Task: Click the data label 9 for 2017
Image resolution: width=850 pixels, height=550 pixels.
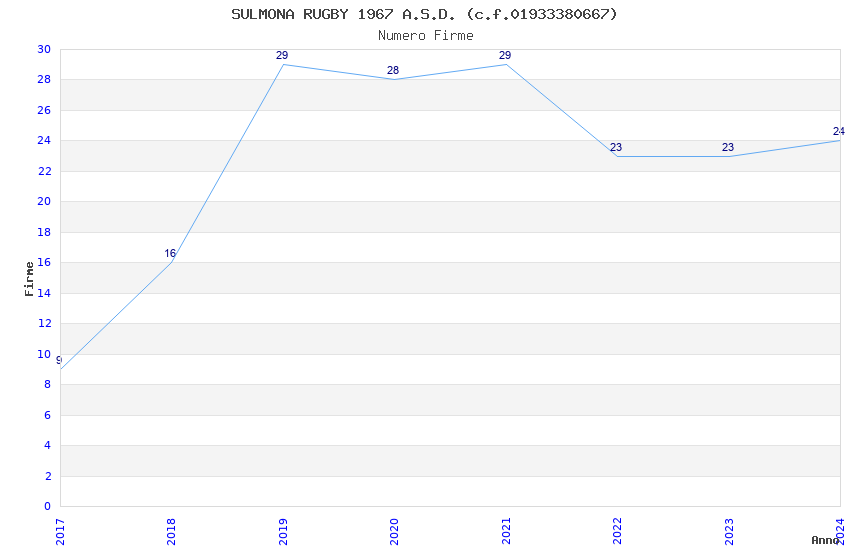Action: [59, 360]
